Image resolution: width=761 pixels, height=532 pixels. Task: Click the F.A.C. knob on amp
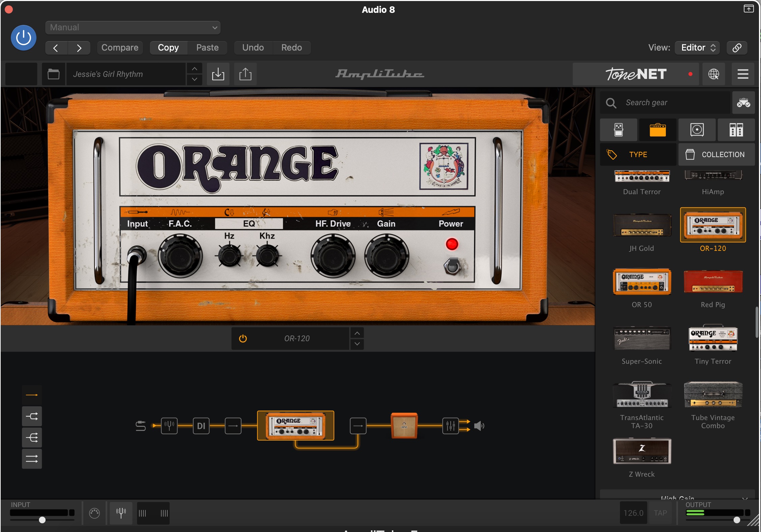pyautogui.click(x=180, y=256)
